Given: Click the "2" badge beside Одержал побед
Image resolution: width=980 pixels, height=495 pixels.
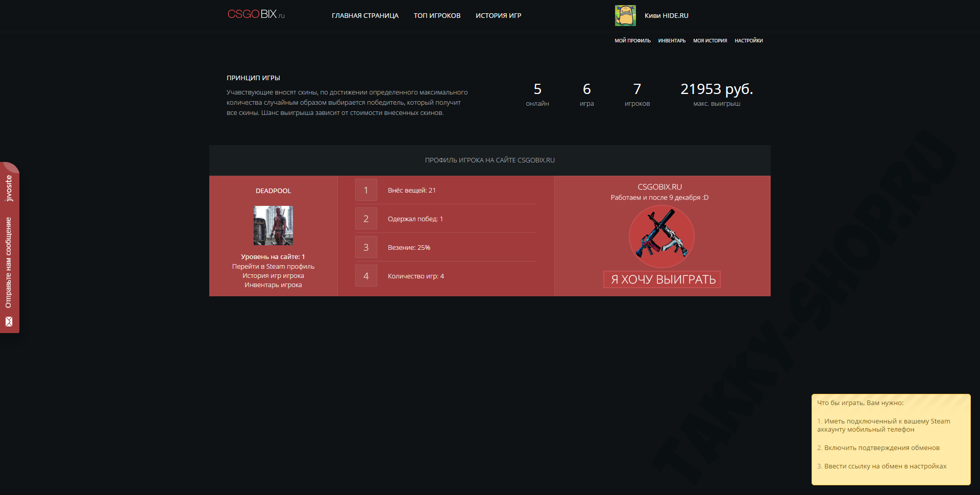Looking at the screenshot, I should 366,218.
